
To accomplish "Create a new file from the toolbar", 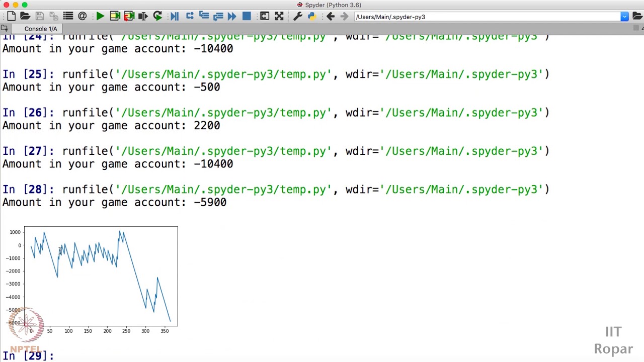I will (11, 17).
